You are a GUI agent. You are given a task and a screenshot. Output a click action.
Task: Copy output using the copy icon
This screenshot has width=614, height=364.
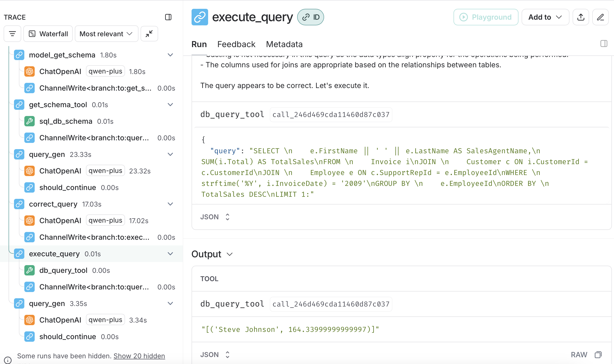(598, 355)
